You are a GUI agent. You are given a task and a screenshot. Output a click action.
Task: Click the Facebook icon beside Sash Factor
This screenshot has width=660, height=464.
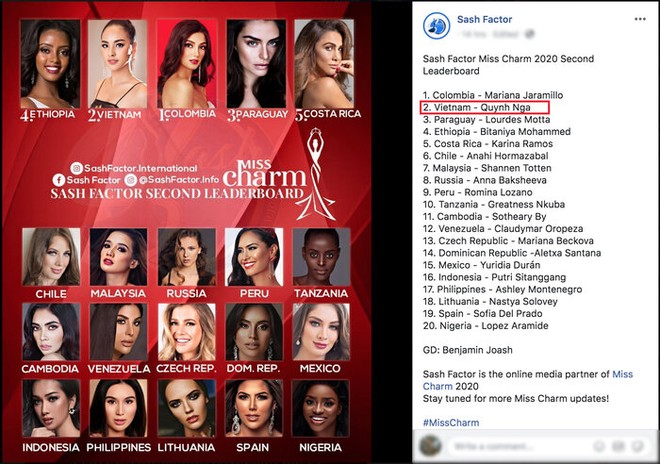(59, 180)
